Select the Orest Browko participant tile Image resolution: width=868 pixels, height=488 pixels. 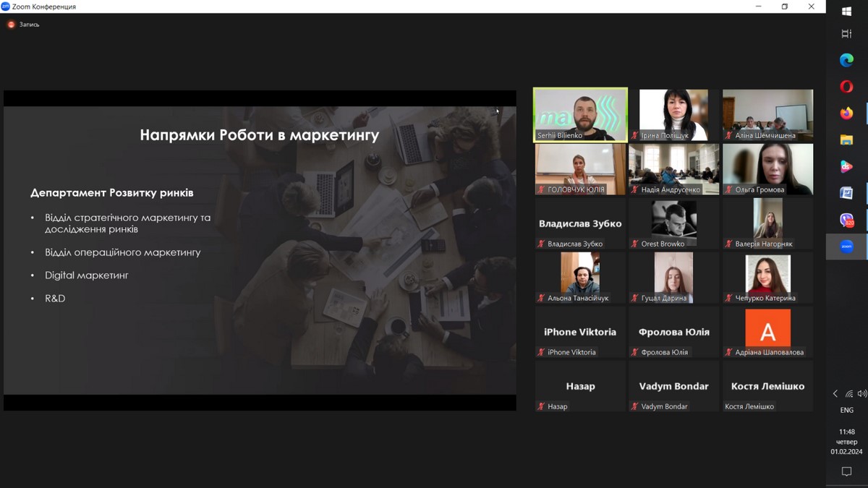point(673,224)
